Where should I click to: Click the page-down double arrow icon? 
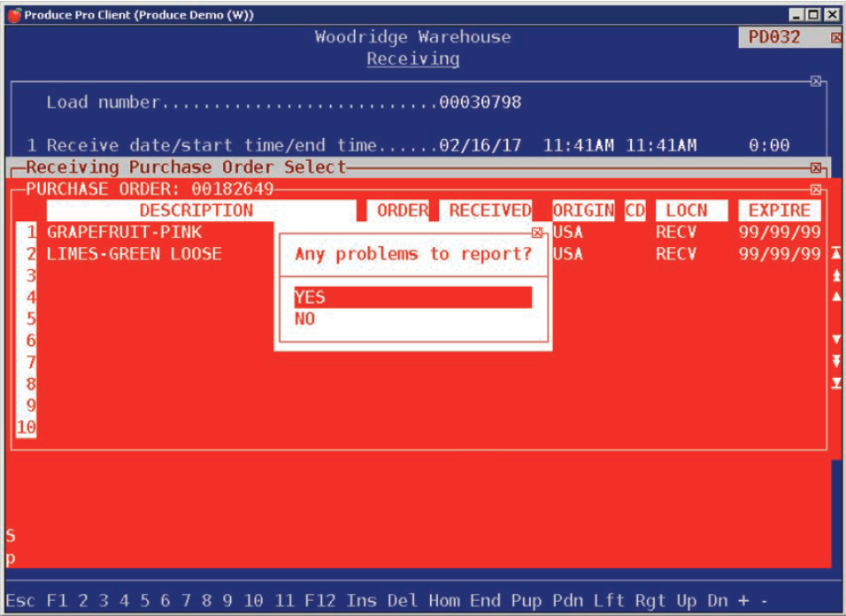coord(836,360)
